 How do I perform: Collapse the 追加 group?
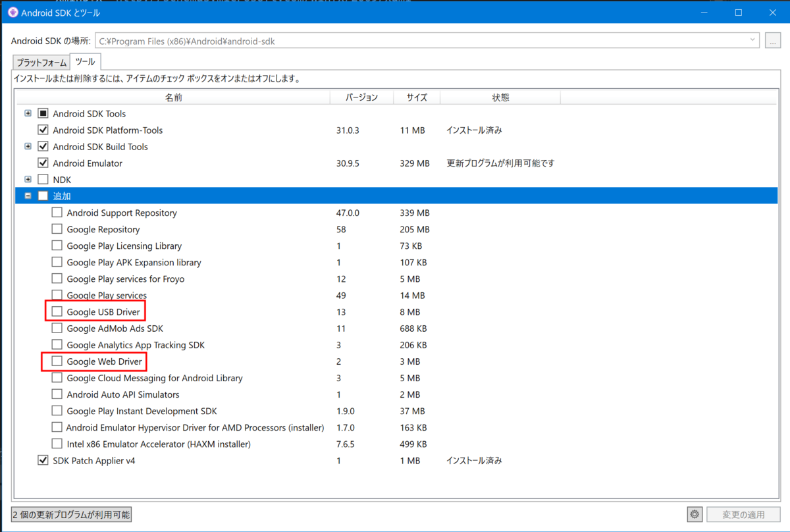tap(28, 196)
